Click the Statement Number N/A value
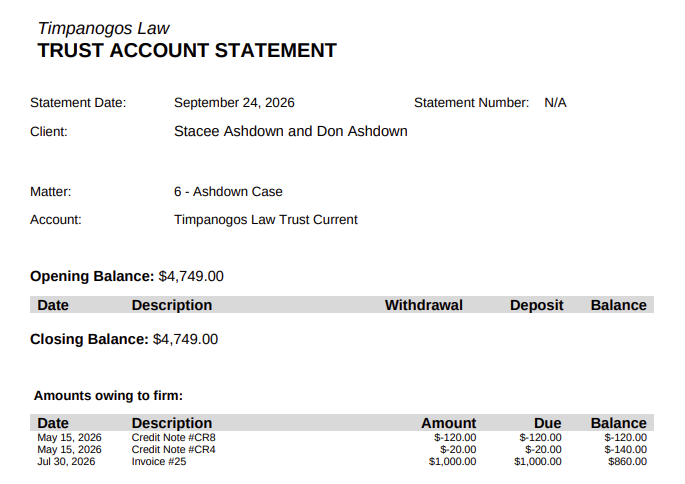The image size is (685, 484). point(555,103)
